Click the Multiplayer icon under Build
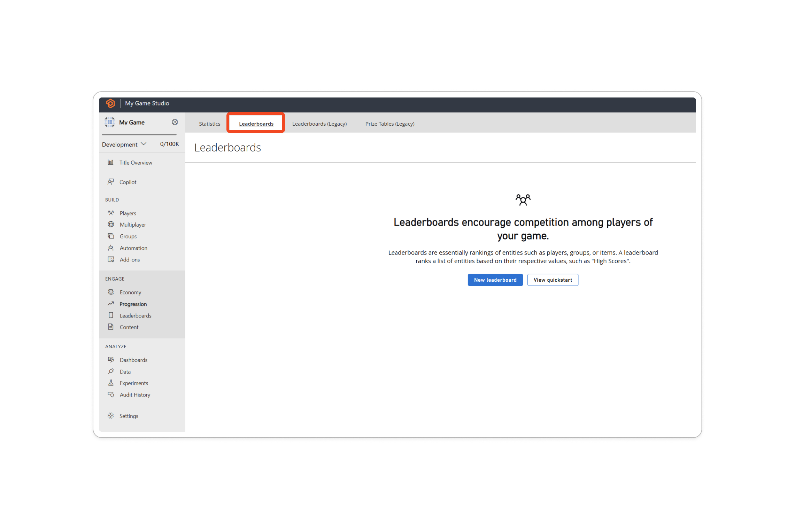The width and height of the screenshot is (795, 532). (110, 225)
